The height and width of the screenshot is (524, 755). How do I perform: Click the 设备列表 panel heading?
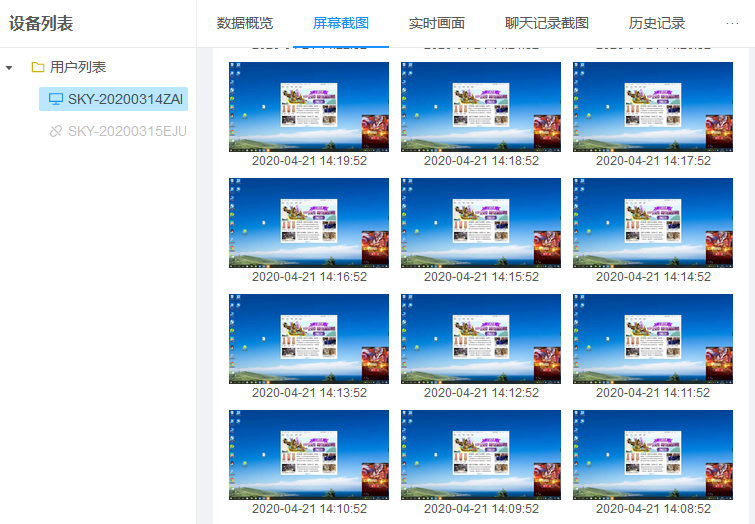[x=41, y=24]
